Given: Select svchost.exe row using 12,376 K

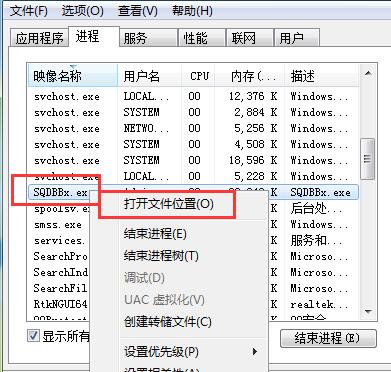Looking at the screenshot, I should [193, 97].
